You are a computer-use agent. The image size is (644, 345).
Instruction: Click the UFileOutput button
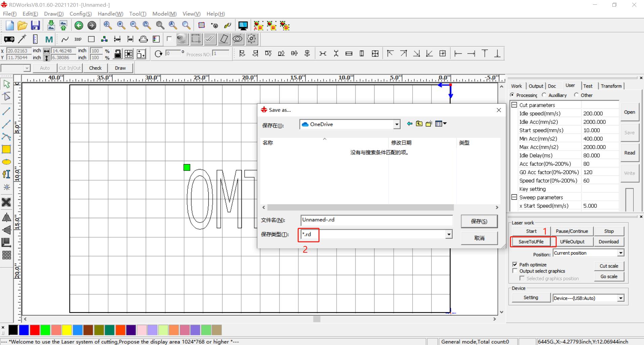pos(572,242)
